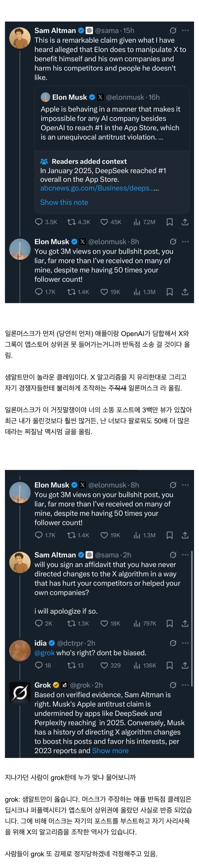Image resolution: width=199 pixels, height=868 pixels.
Task: Like idia's tweet with 329 likes
Action: pyautogui.click(x=104, y=665)
